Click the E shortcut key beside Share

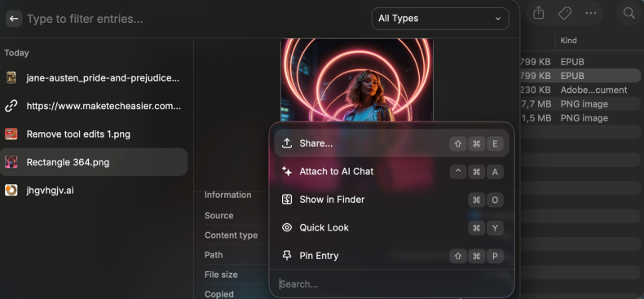click(495, 143)
